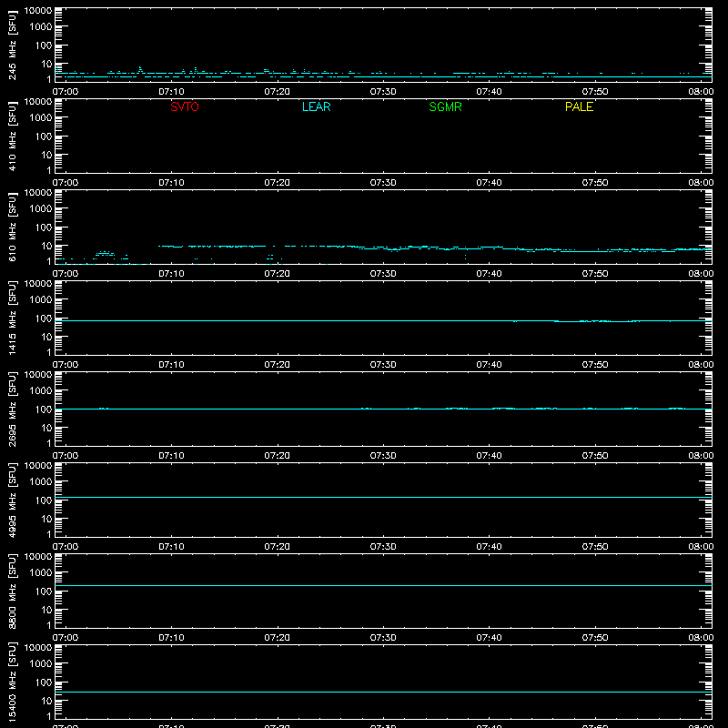728x728 pixels.
Task: Click '07:10' under the 2695 MHz panel
Action: pyautogui.click(x=171, y=456)
